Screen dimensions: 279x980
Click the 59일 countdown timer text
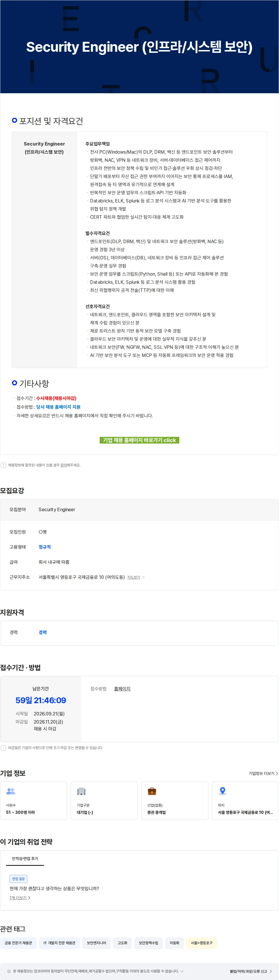[x=41, y=700]
